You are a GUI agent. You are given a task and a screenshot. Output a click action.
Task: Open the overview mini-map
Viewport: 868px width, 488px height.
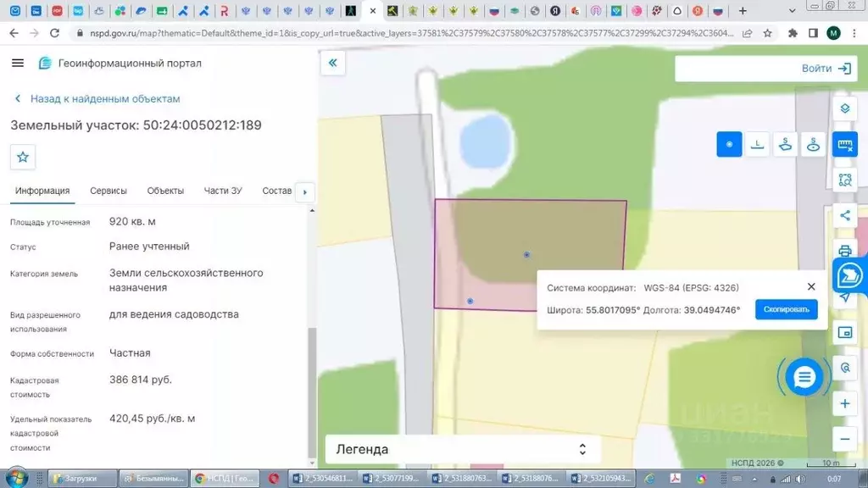point(845,332)
